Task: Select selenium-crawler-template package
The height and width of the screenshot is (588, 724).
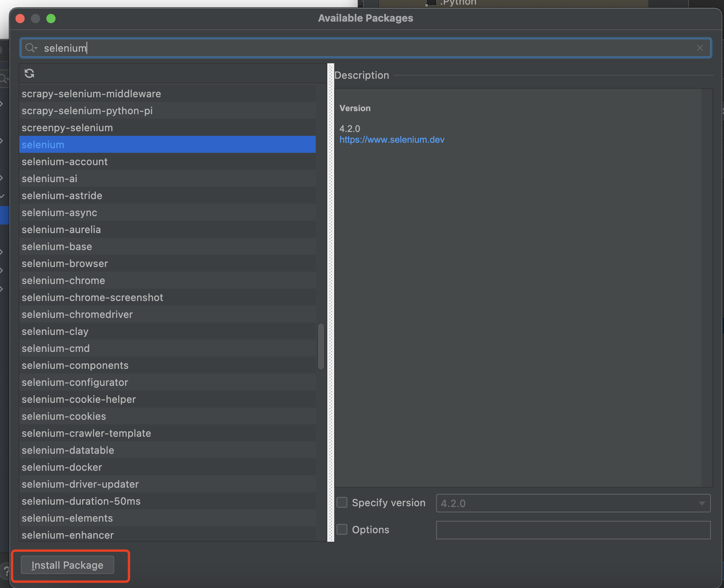Action: pos(167,433)
